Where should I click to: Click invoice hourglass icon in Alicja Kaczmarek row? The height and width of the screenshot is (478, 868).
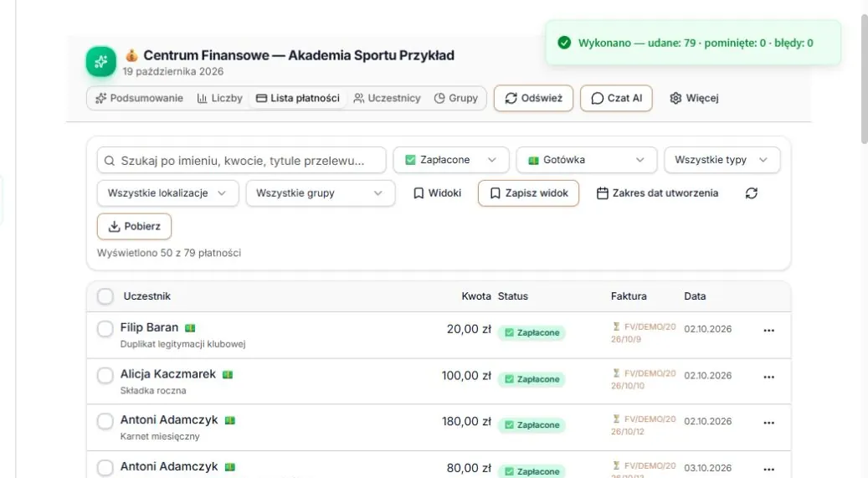(616, 373)
